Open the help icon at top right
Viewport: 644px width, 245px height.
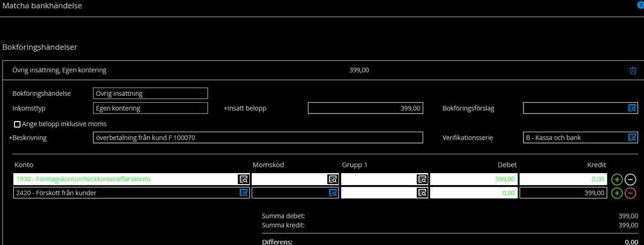[641, 6]
